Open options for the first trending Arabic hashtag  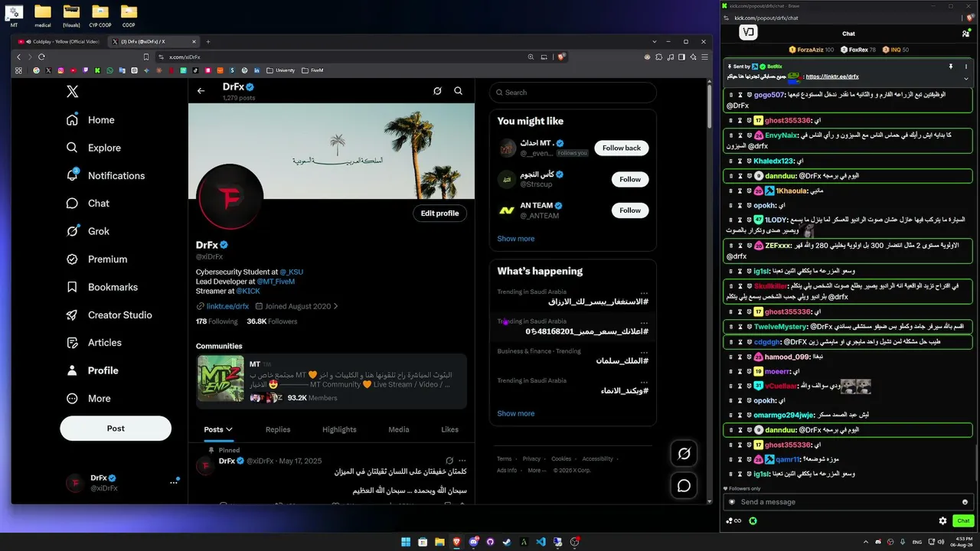(x=644, y=292)
